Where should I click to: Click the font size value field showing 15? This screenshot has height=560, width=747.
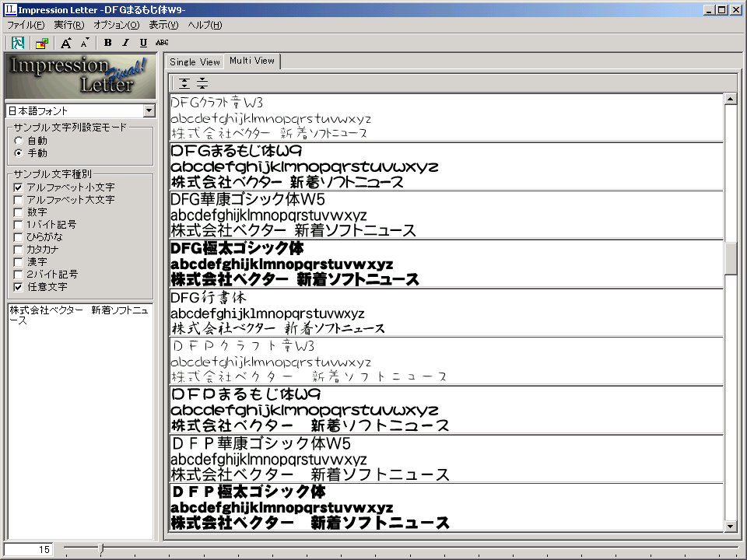coord(28,550)
